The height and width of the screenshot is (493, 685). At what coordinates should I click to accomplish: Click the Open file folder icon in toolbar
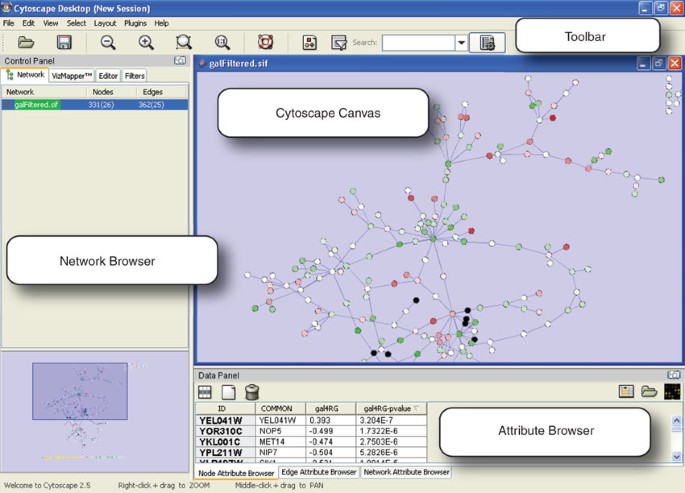27,42
